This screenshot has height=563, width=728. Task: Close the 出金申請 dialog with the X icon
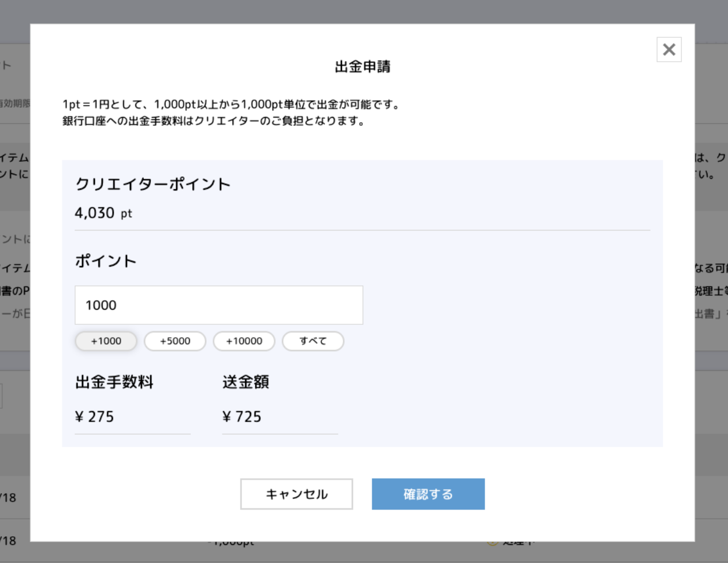669,49
